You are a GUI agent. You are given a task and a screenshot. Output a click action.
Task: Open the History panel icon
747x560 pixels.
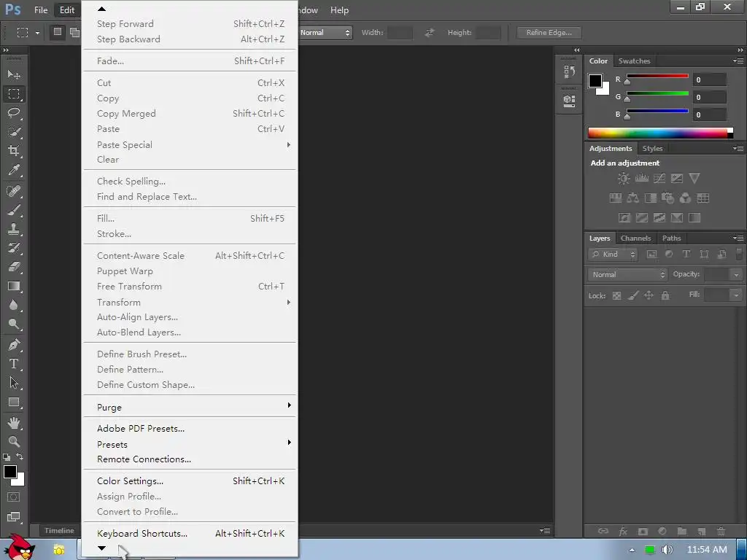coord(569,72)
